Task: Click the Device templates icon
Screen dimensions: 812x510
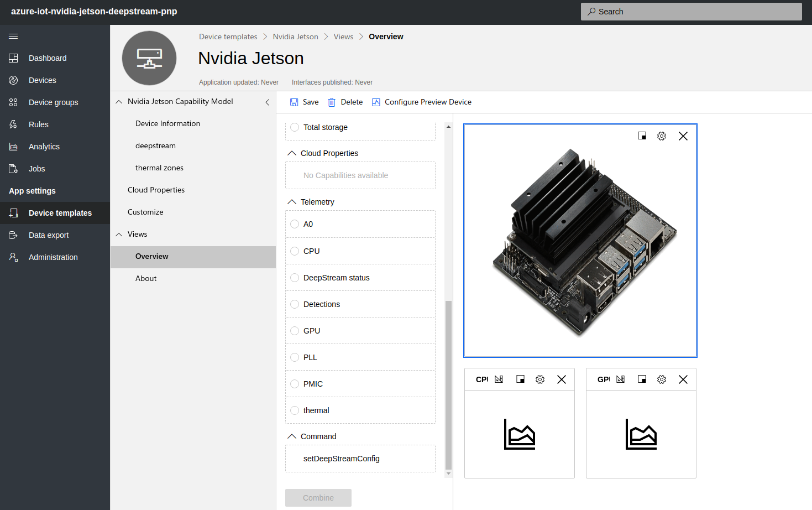Action: (x=13, y=213)
